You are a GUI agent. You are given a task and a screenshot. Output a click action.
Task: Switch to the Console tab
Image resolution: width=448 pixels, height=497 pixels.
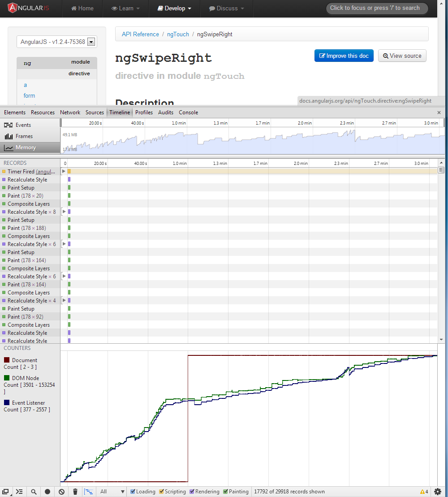[x=188, y=112]
